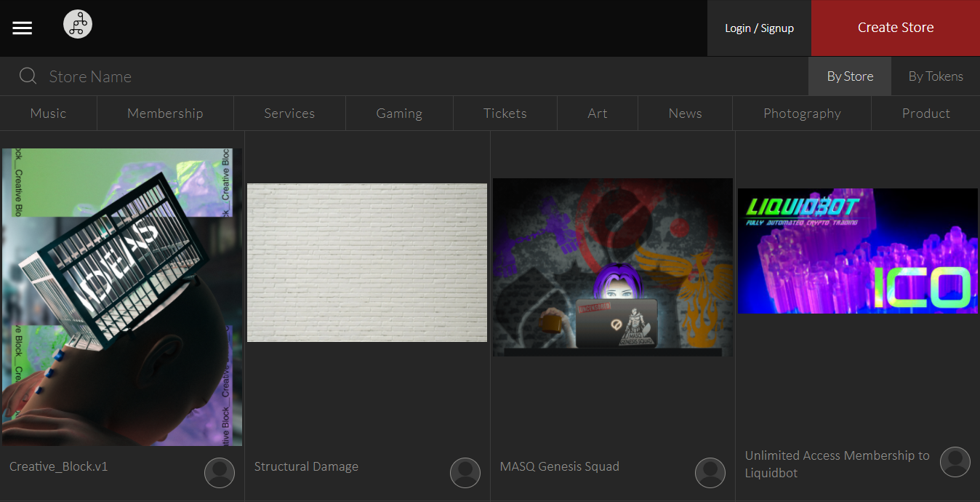Open Creative_Block.v1 owner avatar
Screen dimensions: 980x502
(x=220, y=473)
